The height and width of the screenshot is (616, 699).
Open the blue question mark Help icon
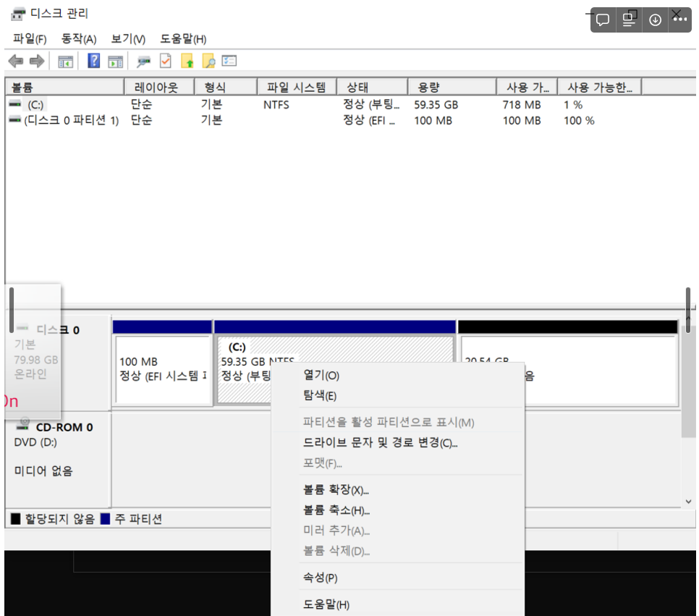click(93, 61)
